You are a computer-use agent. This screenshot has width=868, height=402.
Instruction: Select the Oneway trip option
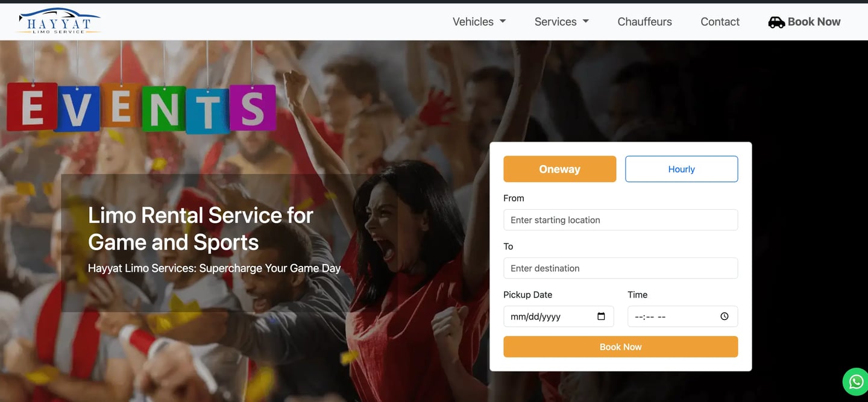[560, 169]
